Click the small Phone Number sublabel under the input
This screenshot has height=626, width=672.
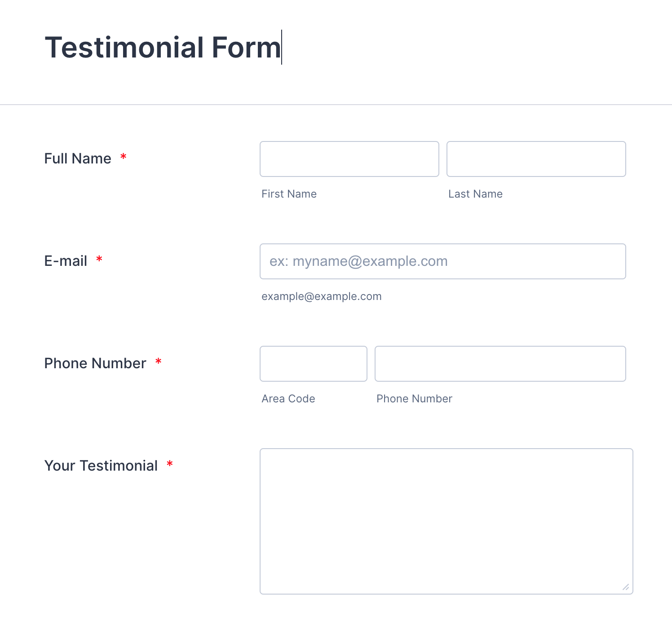(414, 399)
